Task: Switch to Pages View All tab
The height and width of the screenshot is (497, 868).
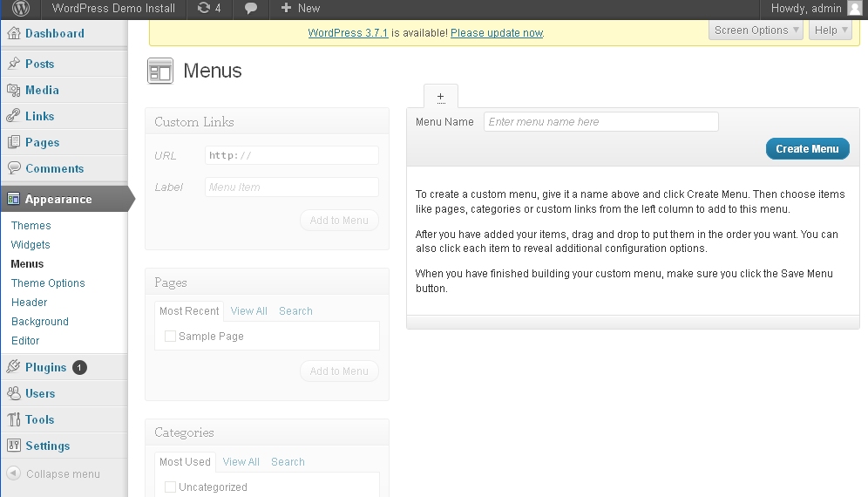Action: click(x=248, y=310)
